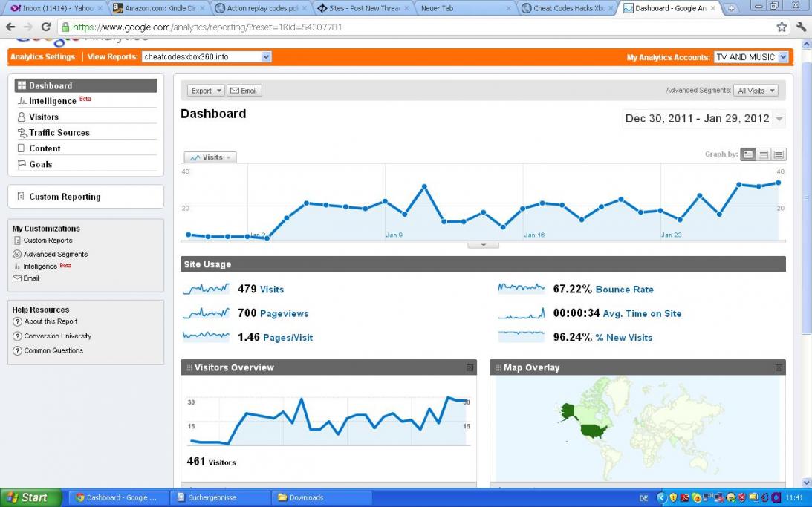Image resolution: width=812 pixels, height=507 pixels.
Task: Click the question mark beside Common Questions
Action: pyautogui.click(x=18, y=351)
